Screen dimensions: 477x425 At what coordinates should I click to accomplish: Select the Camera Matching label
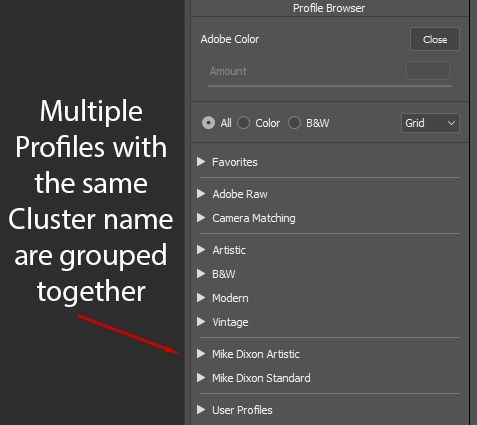point(254,218)
